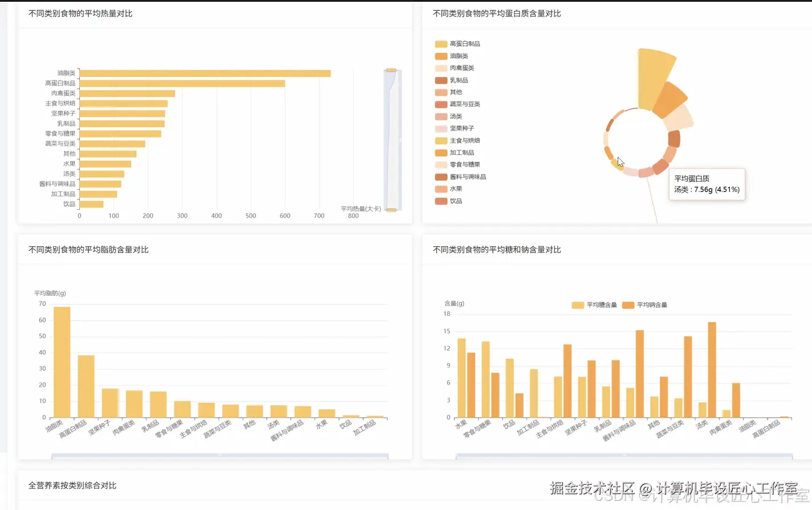Click axis label 平均脂肪(g)

click(50, 293)
